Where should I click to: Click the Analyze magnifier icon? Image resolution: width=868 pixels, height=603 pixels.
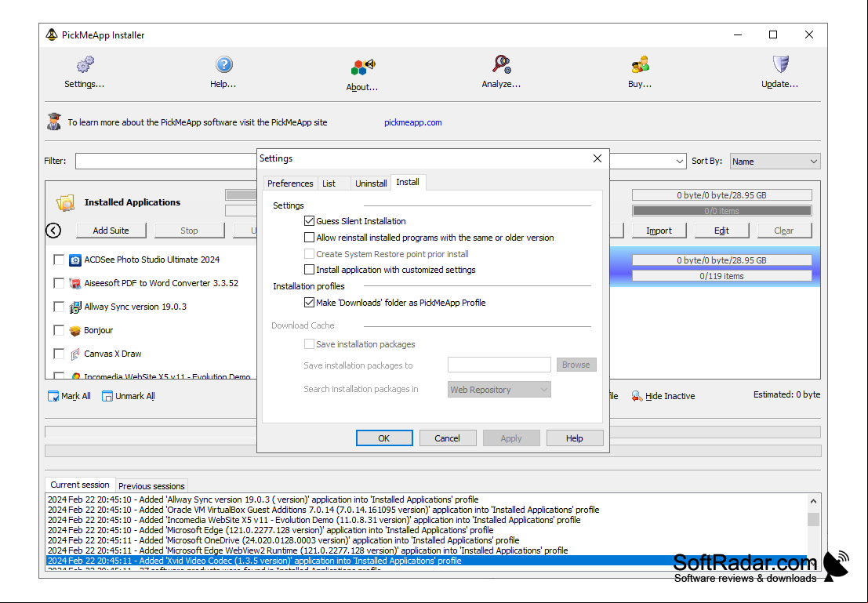tap(502, 64)
